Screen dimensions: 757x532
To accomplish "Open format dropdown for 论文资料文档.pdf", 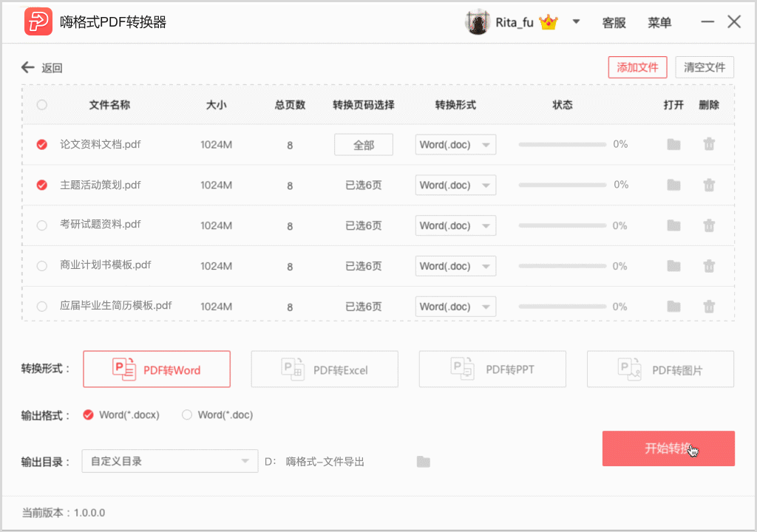I will pos(455,145).
